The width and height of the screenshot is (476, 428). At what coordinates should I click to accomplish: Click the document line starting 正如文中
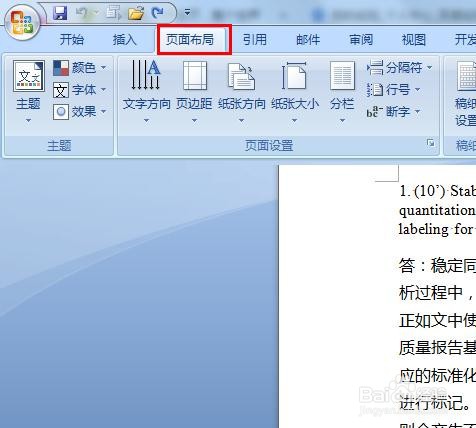click(x=437, y=320)
